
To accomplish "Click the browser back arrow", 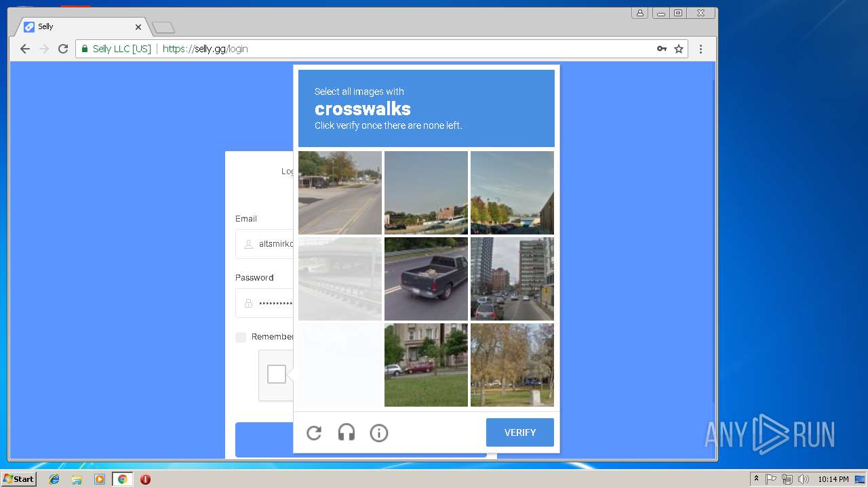I will tap(25, 49).
